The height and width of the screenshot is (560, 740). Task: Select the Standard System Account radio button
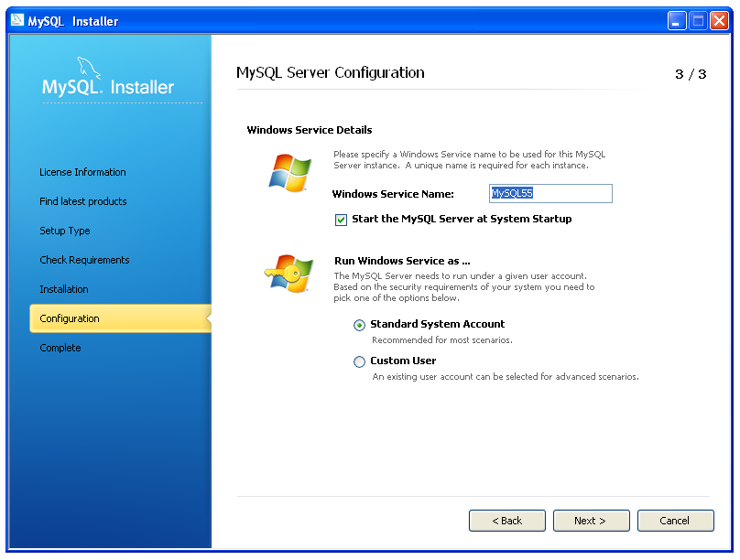(359, 325)
